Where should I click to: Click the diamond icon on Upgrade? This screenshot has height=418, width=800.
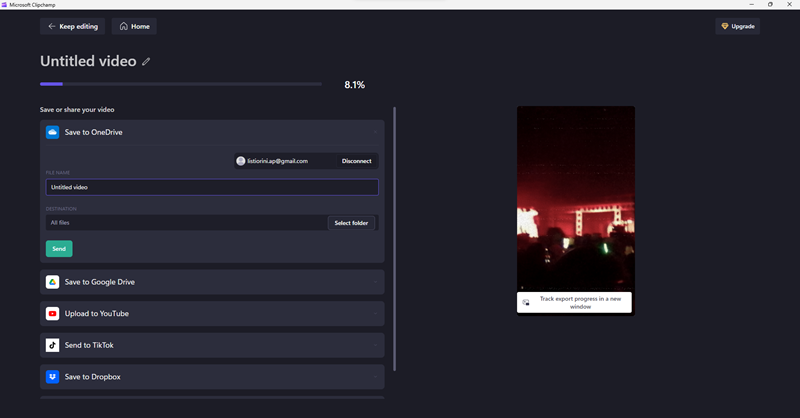tap(724, 26)
